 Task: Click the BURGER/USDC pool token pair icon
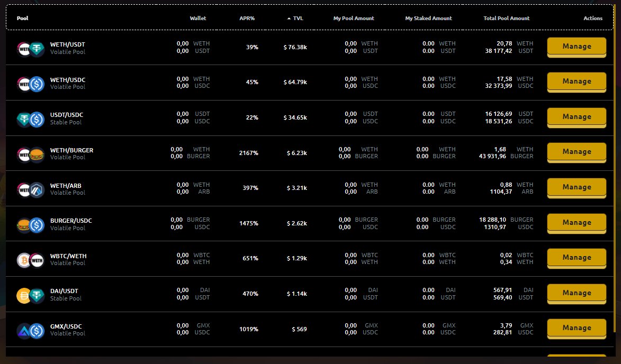pos(31,225)
